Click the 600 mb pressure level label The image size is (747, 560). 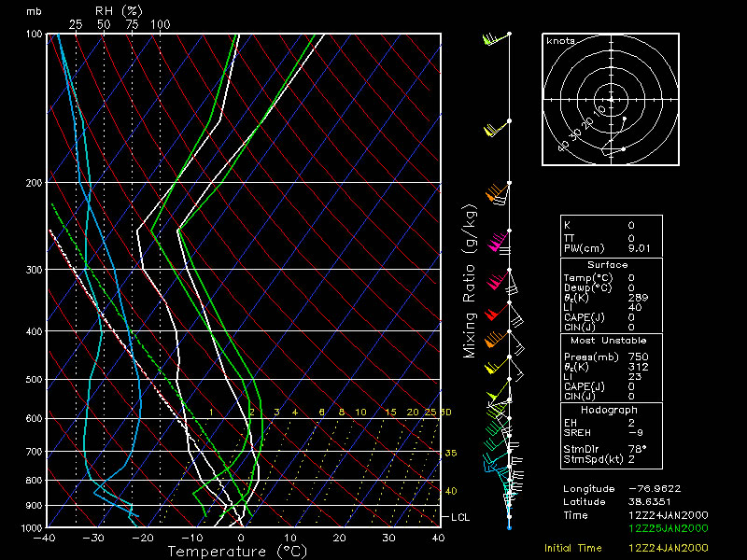[x=34, y=419]
